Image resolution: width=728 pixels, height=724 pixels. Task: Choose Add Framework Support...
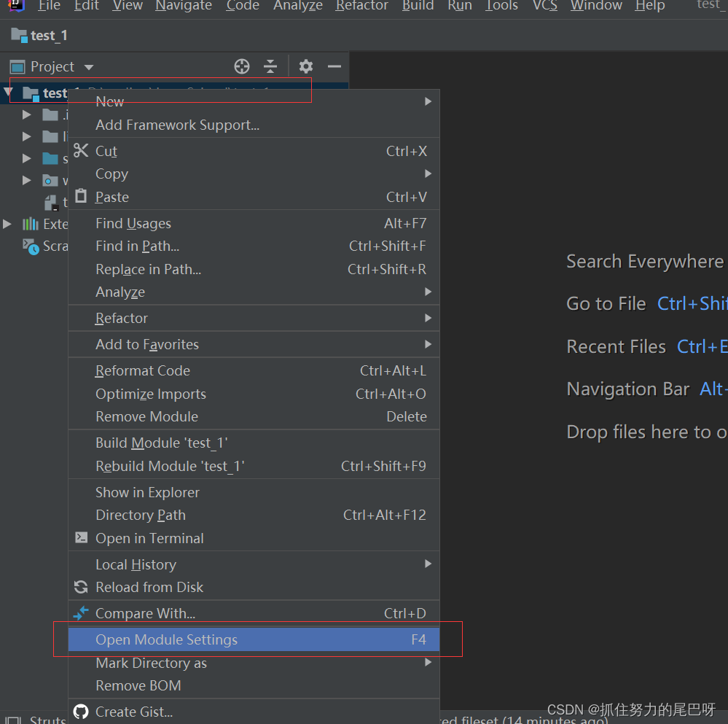[x=254, y=125]
